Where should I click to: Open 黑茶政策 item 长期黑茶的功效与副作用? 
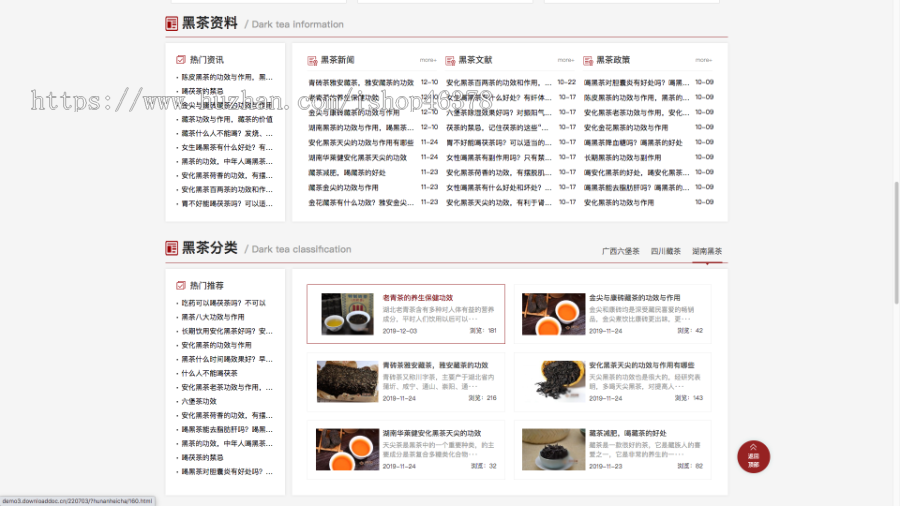click(x=622, y=157)
